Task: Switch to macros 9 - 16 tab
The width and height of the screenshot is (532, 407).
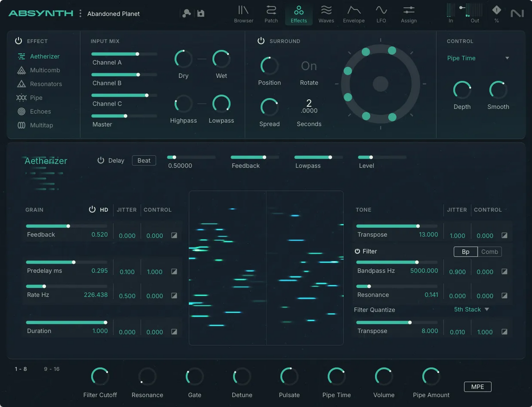Action: coord(52,368)
